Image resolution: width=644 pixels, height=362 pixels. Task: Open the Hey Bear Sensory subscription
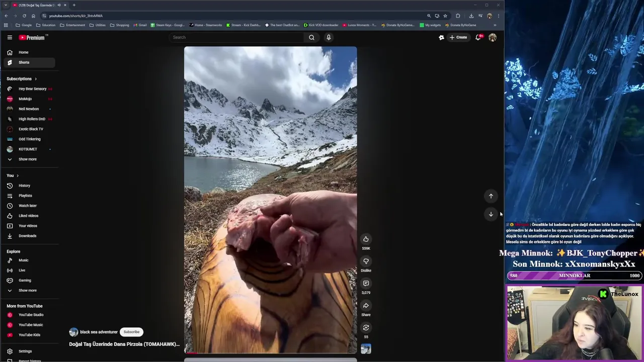point(28,89)
